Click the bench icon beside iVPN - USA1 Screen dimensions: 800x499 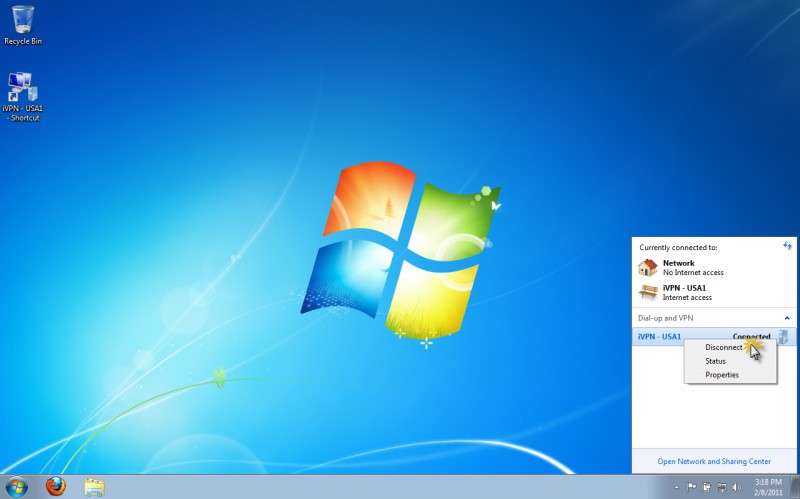(648, 292)
